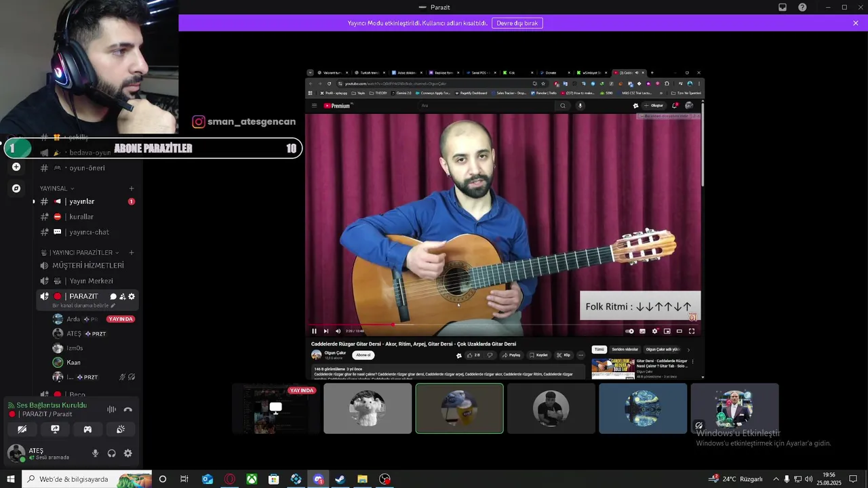The height and width of the screenshot is (488, 868).
Task: Add channel to YAYINCI PARAZİTLER category
Action: coord(132,253)
